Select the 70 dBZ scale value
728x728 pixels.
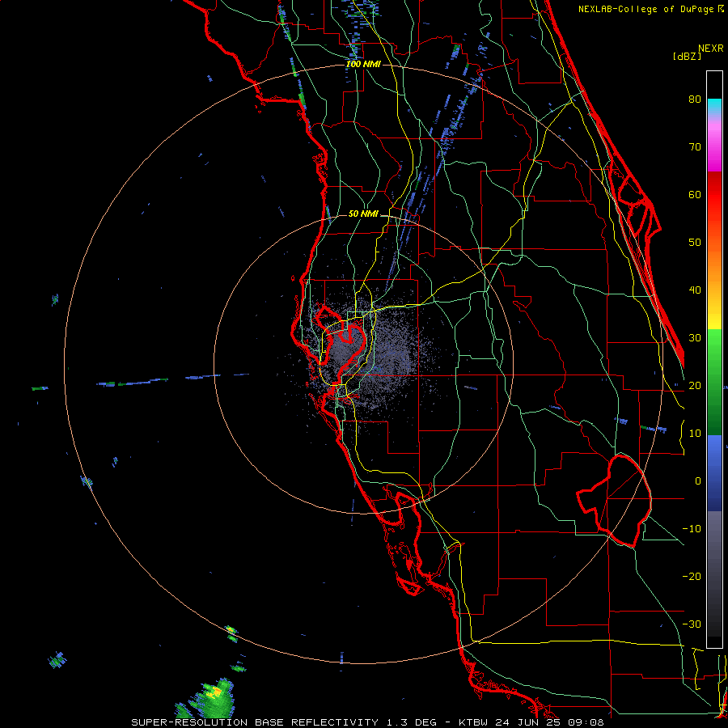(x=695, y=147)
